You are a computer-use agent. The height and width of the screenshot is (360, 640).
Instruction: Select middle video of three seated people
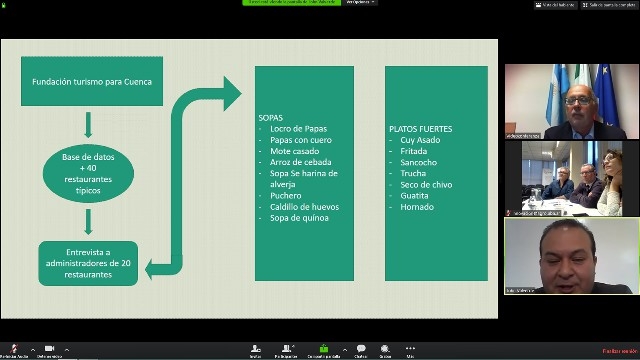tap(572, 178)
